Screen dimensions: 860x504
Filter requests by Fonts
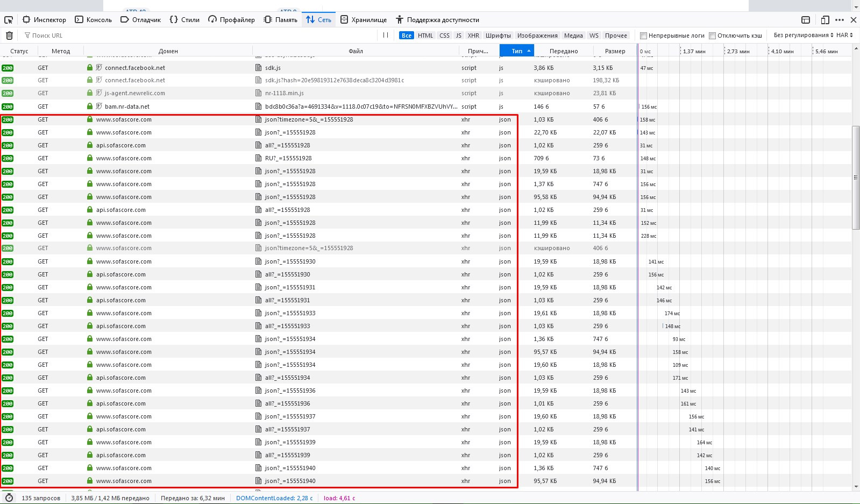[498, 36]
